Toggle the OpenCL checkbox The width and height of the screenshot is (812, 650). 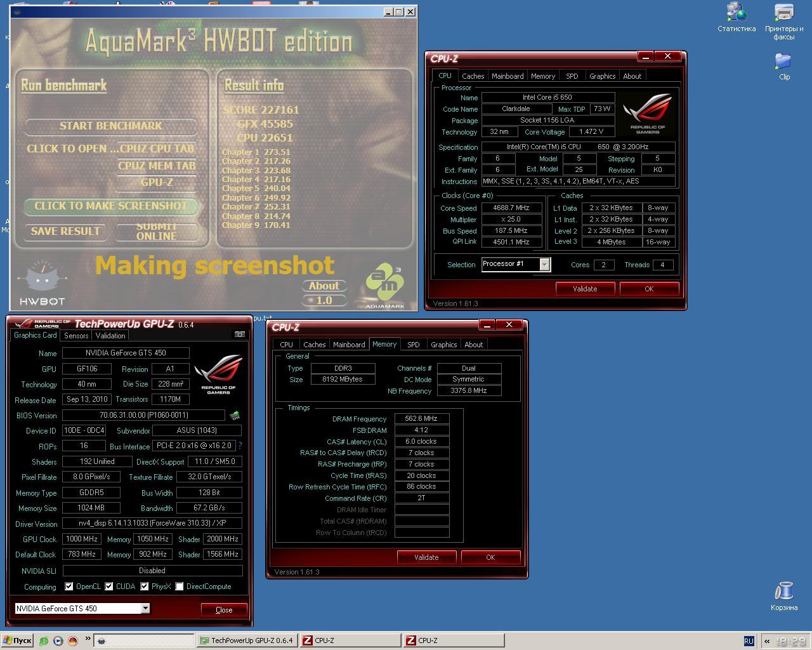(69, 587)
